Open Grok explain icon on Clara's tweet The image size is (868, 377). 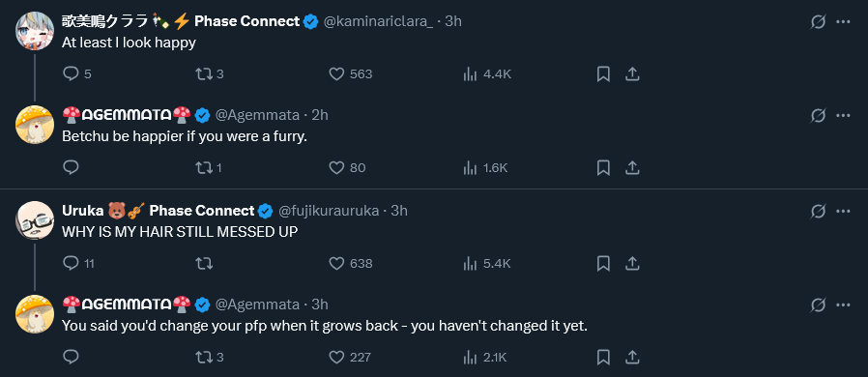(x=818, y=21)
